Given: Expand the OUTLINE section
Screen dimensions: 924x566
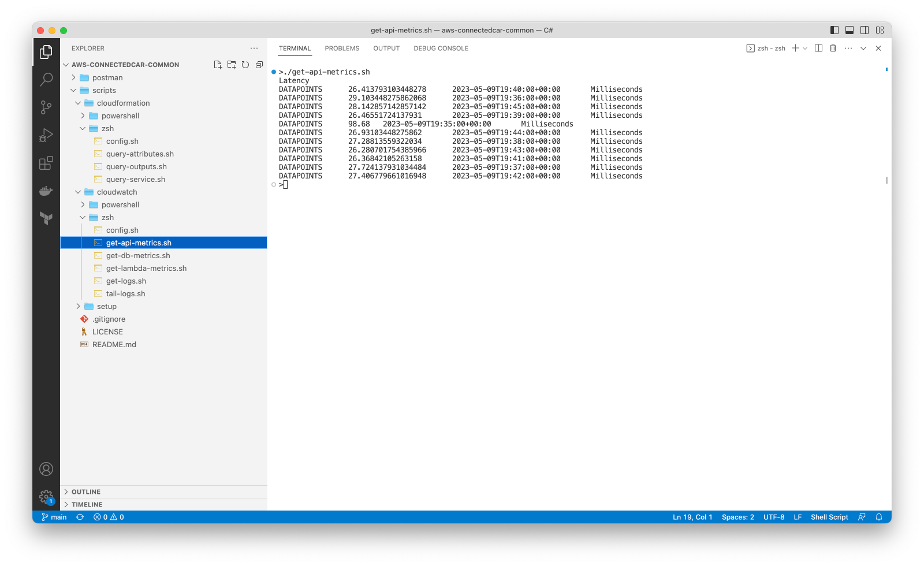Looking at the screenshot, I should (163, 492).
